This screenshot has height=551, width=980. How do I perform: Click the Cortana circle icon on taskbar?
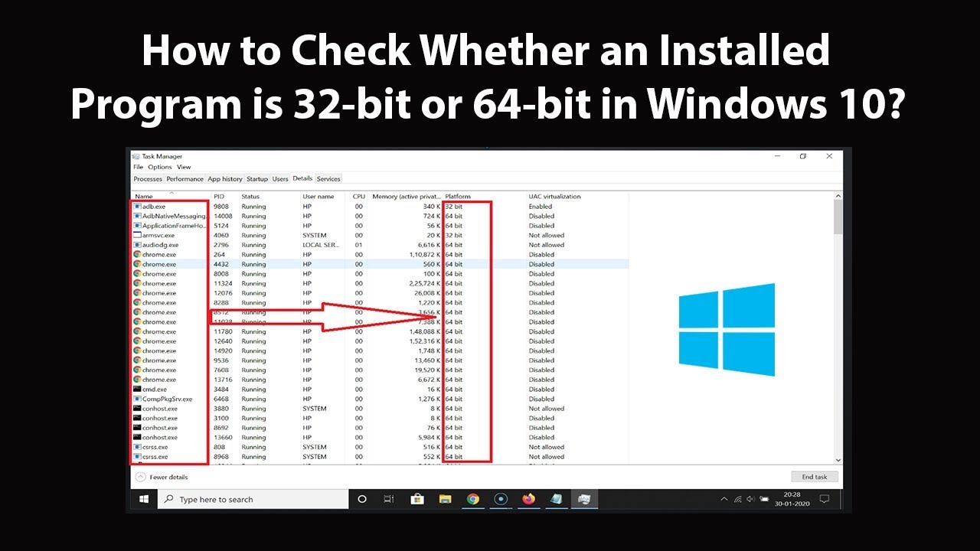tap(362, 499)
